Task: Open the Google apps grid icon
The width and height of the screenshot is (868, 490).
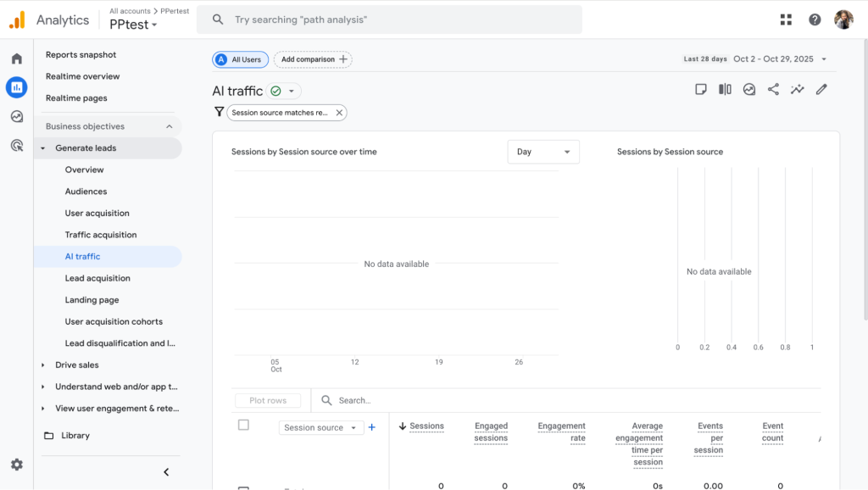Action: (786, 19)
